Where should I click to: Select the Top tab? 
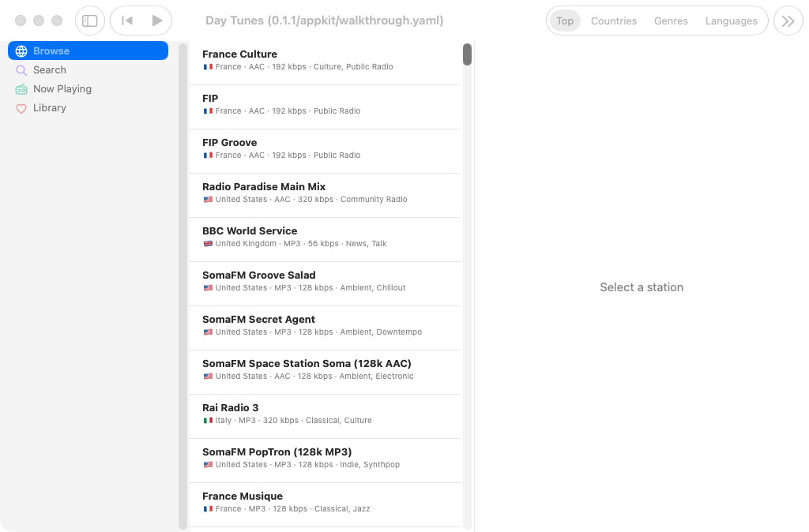[x=565, y=21]
